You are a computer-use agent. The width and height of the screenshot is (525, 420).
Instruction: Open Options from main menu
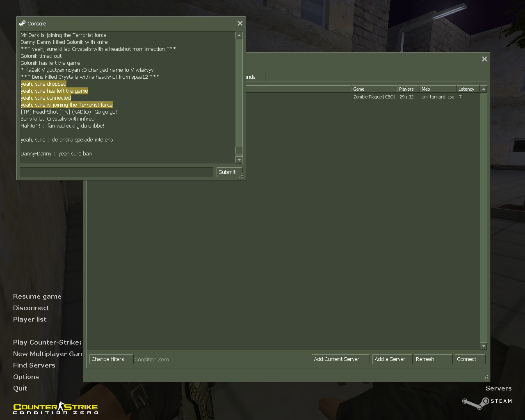click(x=26, y=377)
